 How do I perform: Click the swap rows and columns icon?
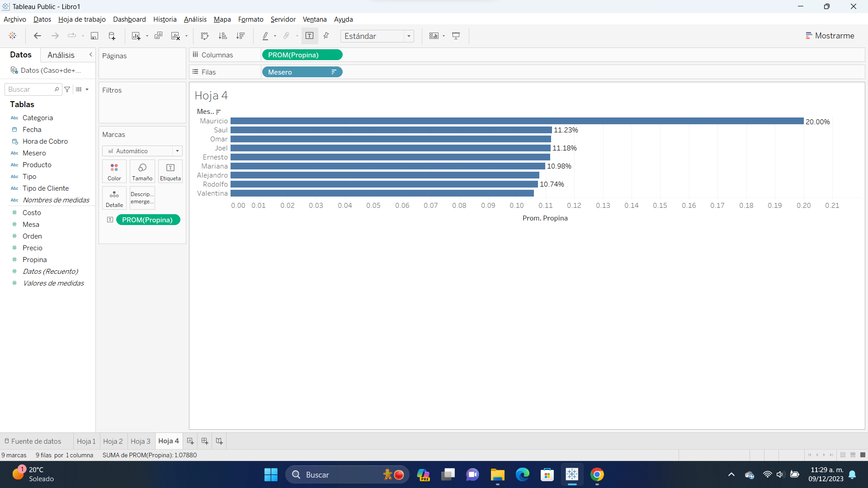[205, 36]
